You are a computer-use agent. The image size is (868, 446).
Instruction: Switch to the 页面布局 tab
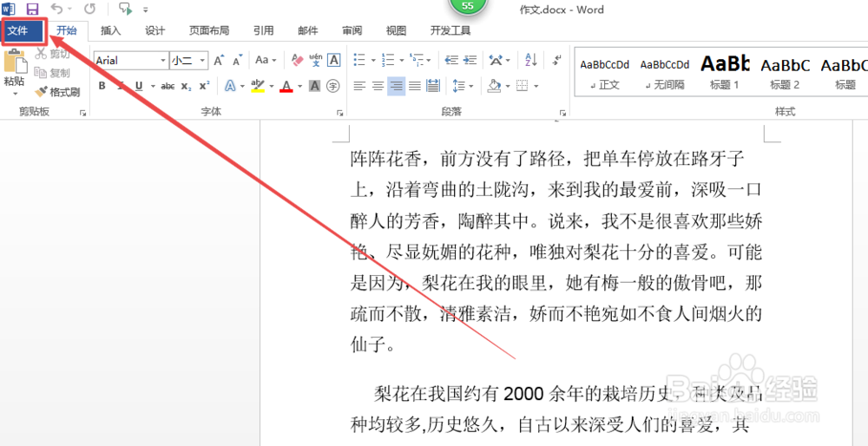coord(209,30)
